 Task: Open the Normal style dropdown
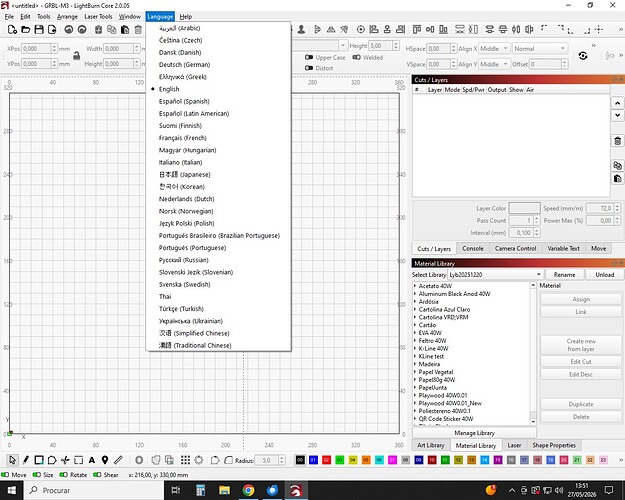point(539,49)
